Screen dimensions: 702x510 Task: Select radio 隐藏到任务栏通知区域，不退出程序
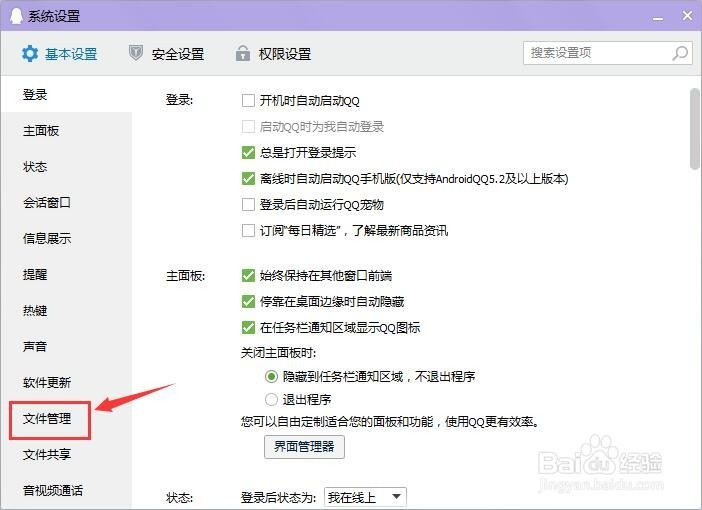click(271, 377)
